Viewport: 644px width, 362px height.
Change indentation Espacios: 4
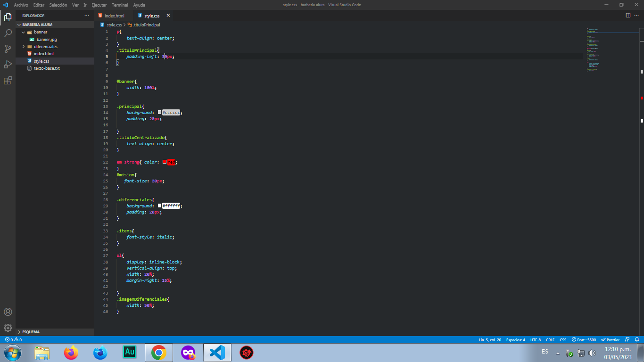point(515,339)
